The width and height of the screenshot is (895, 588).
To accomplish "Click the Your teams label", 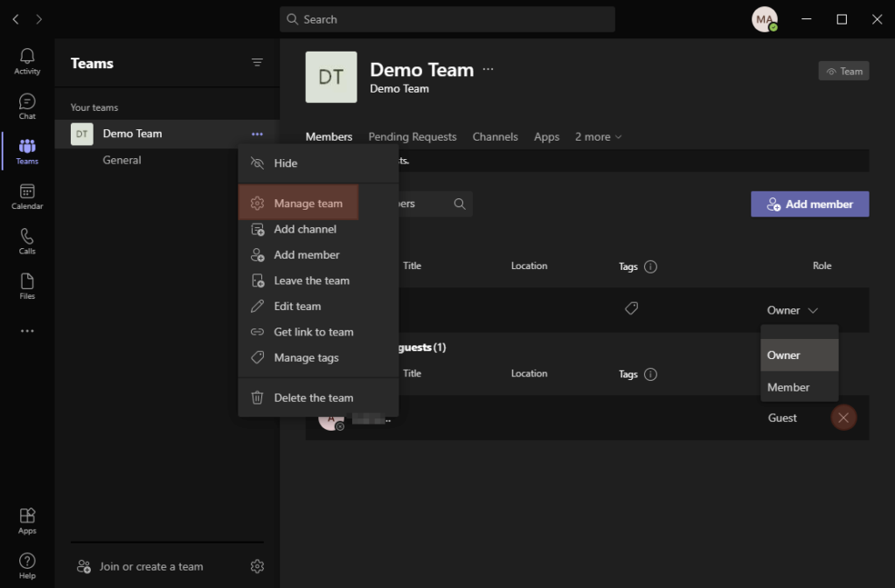I will click(94, 107).
